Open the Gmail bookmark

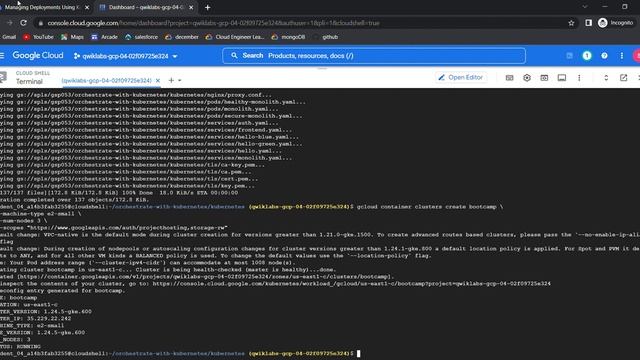point(8,37)
